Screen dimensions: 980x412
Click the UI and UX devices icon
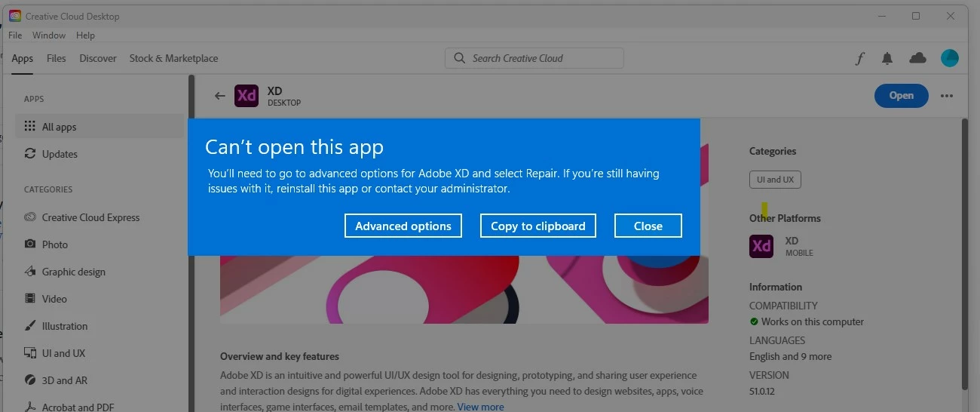30,353
